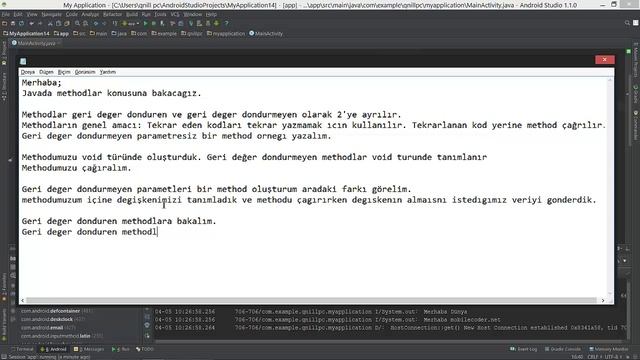Viewport: 640px width, 360px height.
Task: Click the Sync refresh toolbar icon
Action: pyautogui.click(x=22, y=24)
